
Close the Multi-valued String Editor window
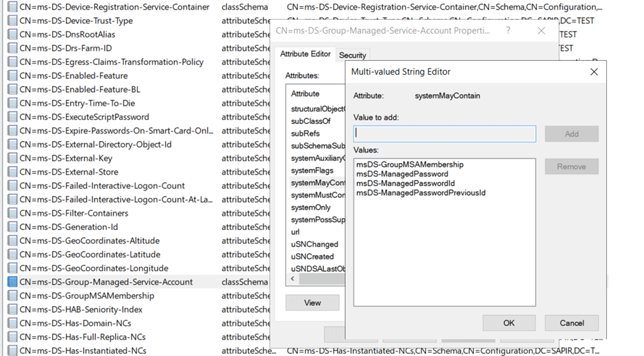[594, 72]
